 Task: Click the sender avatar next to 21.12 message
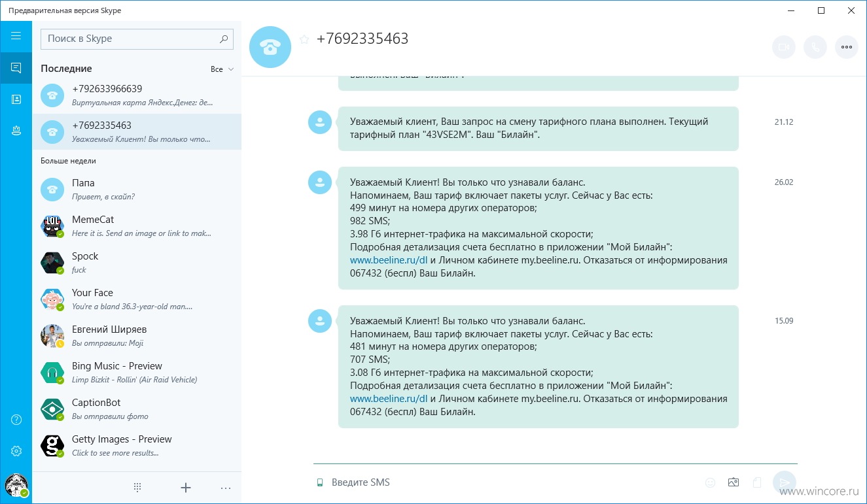(320, 122)
